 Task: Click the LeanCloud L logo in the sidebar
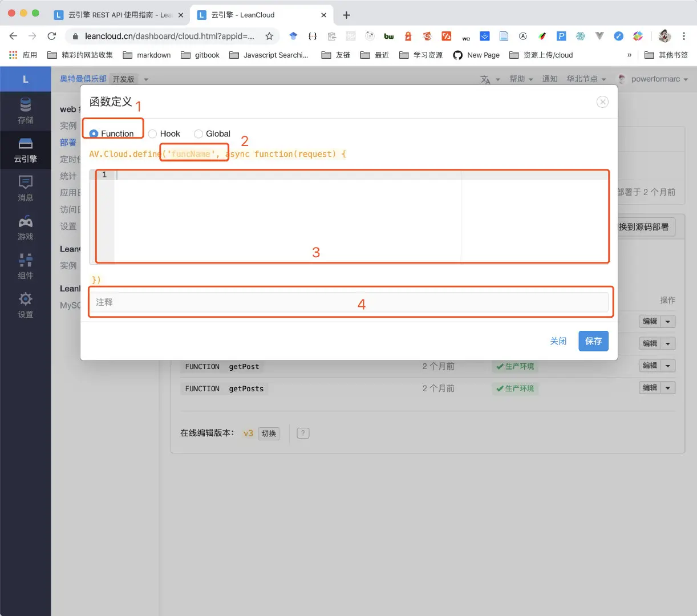[x=25, y=79]
